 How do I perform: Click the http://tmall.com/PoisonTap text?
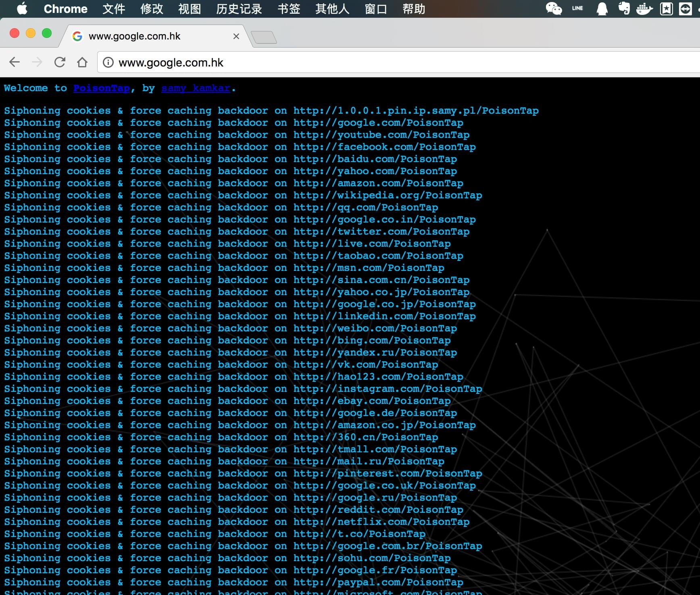375,449
